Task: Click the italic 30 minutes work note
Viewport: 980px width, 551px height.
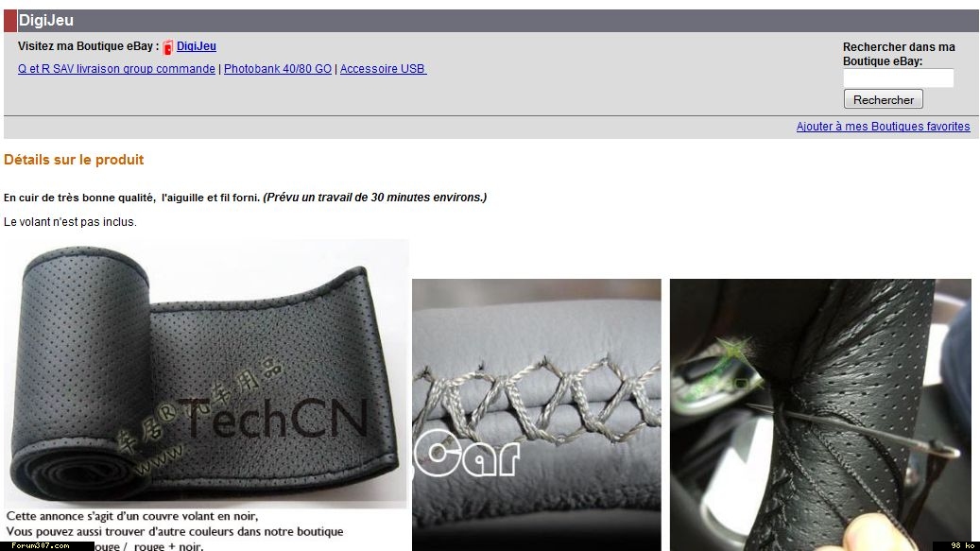Action: (375, 198)
